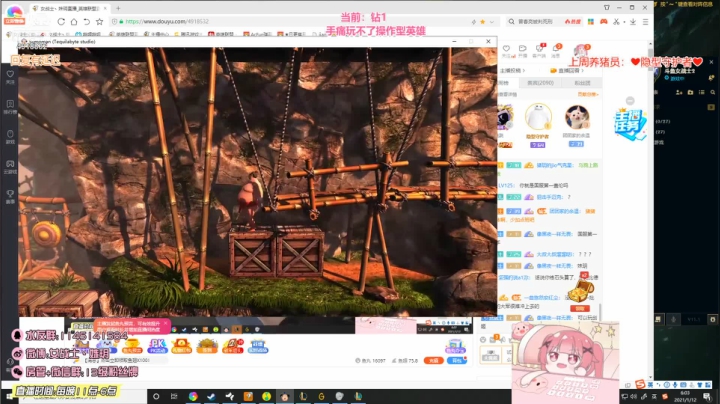The image size is (720, 404).
Task: Open scissors tool dropdown arrow
Action: [624, 22]
